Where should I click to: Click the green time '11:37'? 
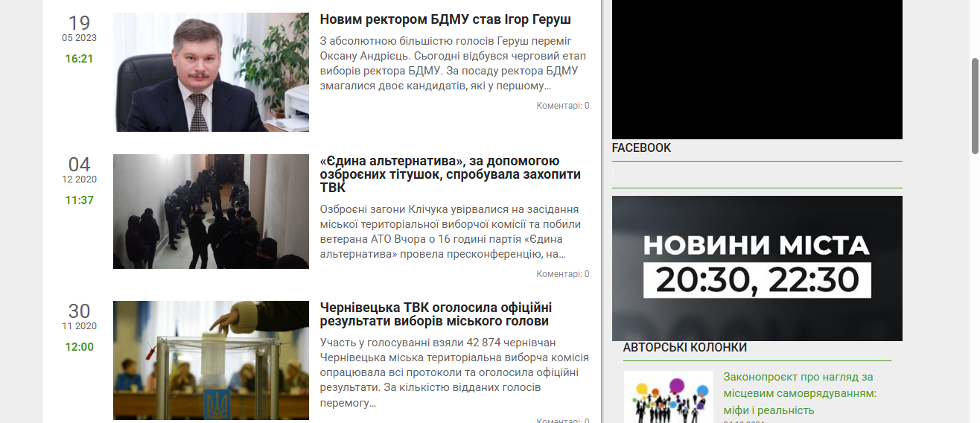click(80, 200)
